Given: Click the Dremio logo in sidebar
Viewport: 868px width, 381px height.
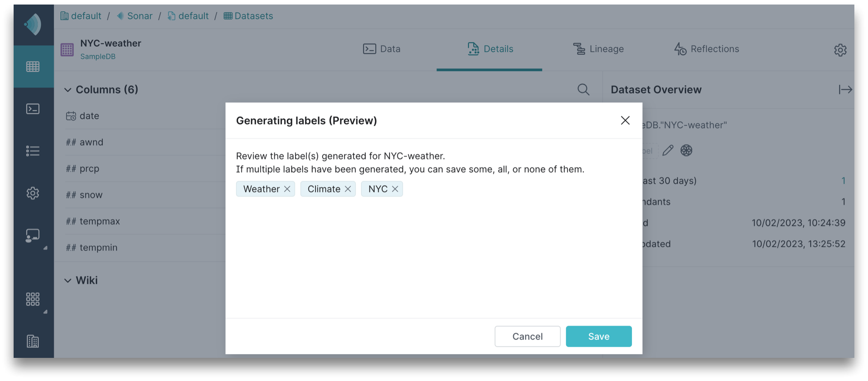Looking at the screenshot, I should [33, 24].
